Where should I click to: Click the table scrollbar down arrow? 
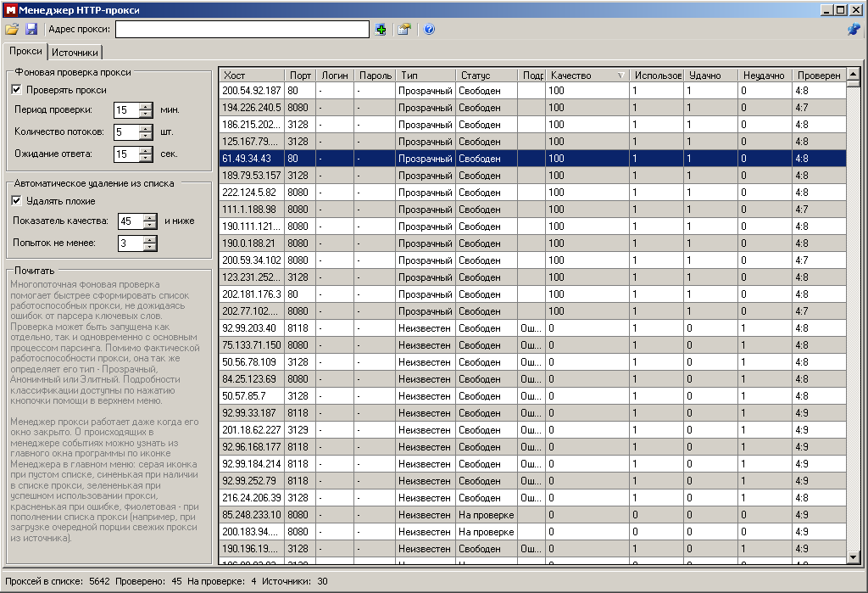pyautogui.click(x=854, y=557)
